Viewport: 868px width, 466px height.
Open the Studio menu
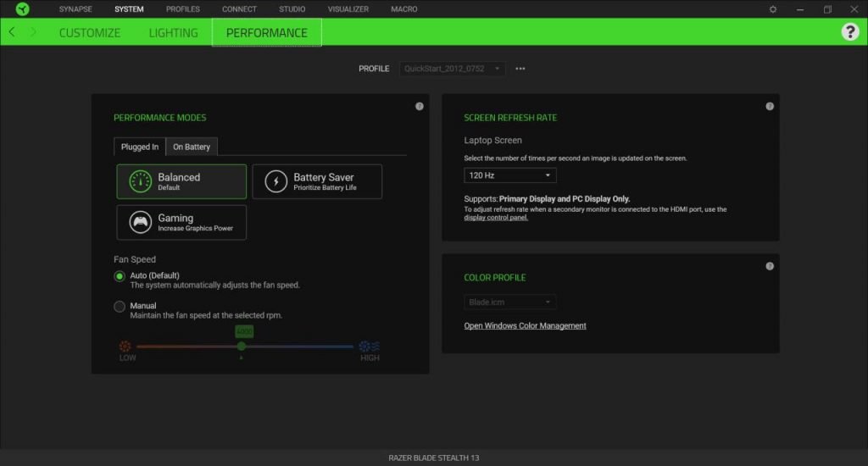point(292,8)
